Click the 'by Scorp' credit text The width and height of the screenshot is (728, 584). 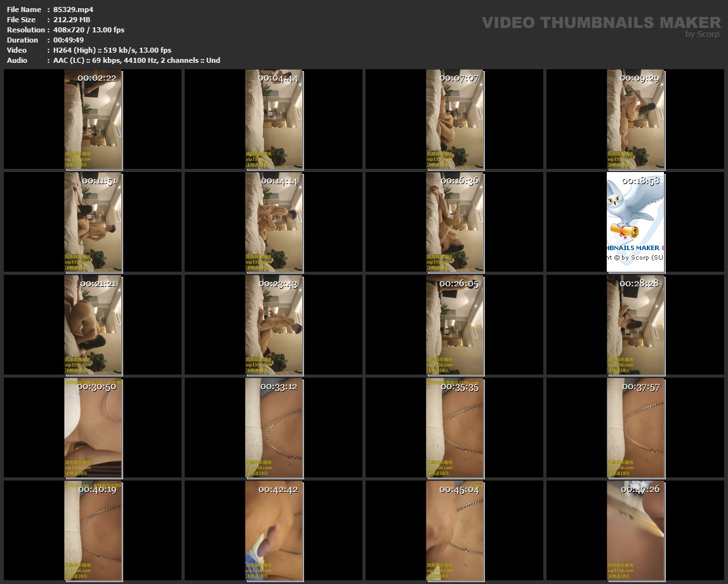(702, 34)
